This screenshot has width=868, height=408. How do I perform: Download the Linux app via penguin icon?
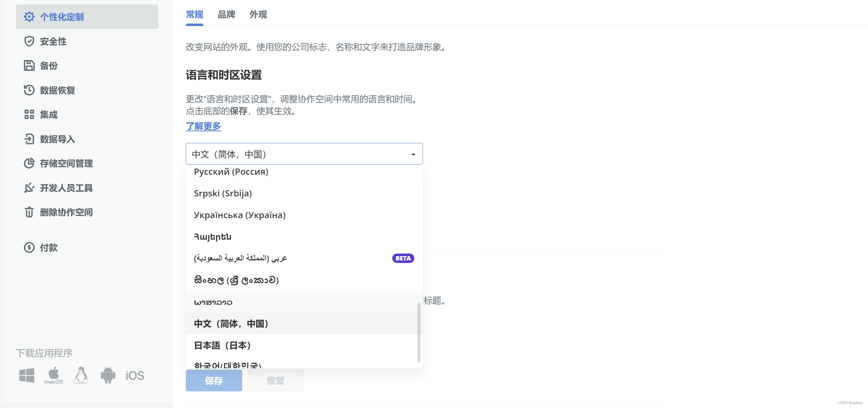point(81,375)
